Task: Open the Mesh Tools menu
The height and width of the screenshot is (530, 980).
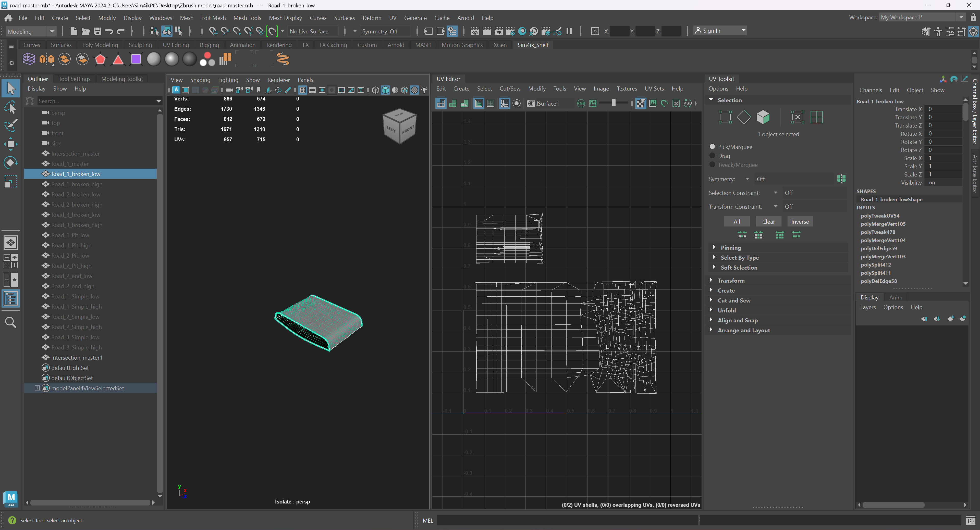Action: click(247, 18)
